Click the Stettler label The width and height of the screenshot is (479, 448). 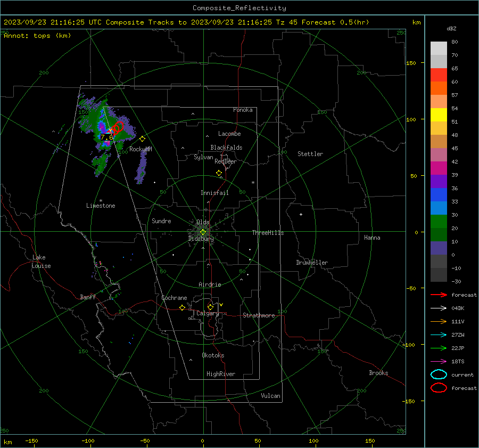coord(310,154)
